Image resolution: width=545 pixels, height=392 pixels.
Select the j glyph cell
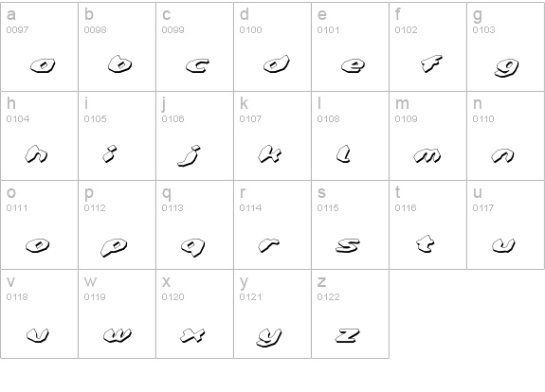point(194,135)
